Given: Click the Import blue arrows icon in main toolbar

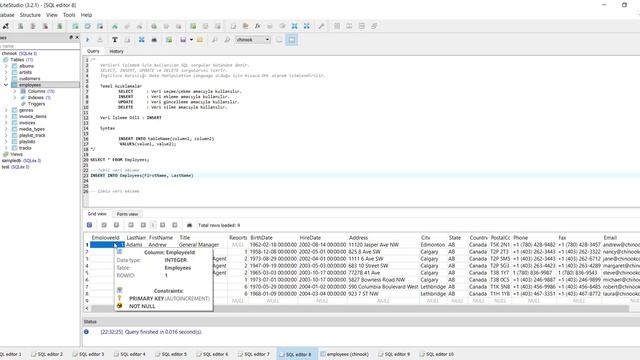Looking at the screenshot, I should pyautogui.click(x=294, y=26).
